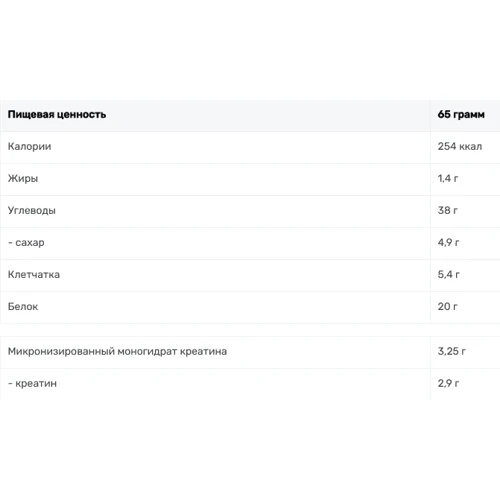This screenshot has width=500, height=500.
Task: Click the "5,4 г" fiber value
Action: (x=448, y=274)
